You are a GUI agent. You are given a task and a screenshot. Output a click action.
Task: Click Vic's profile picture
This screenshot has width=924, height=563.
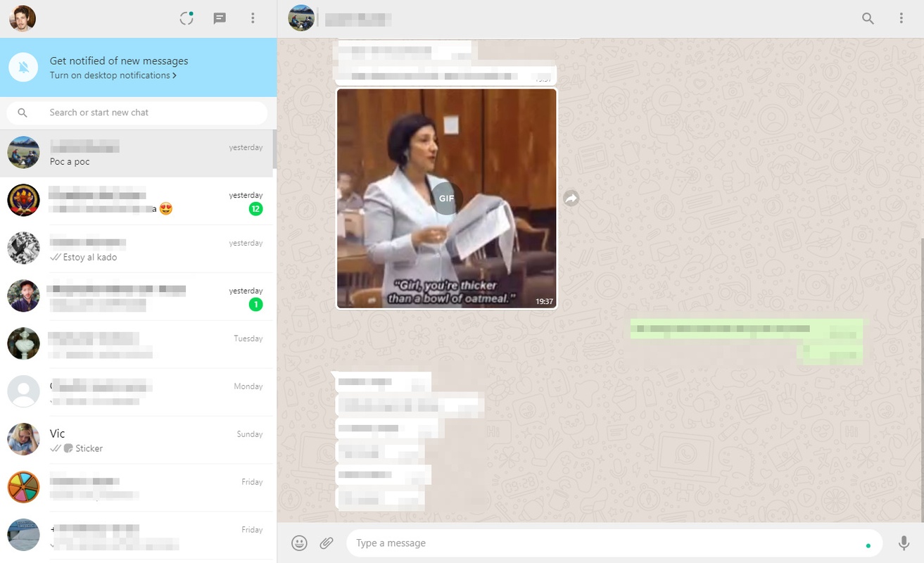pos(23,439)
